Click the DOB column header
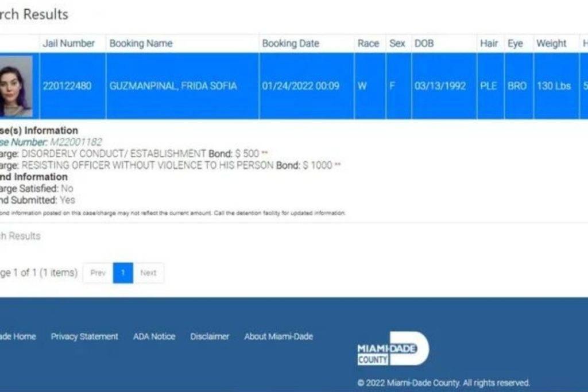Screen dimensions: 588x392 click(x=424, y=44)
